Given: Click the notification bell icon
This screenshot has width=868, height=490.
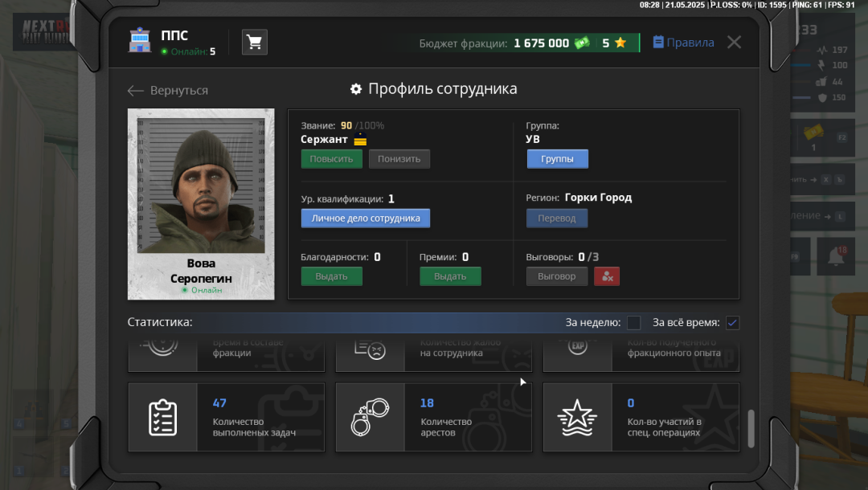Looking at the screenshot, I should coord(836,257).
